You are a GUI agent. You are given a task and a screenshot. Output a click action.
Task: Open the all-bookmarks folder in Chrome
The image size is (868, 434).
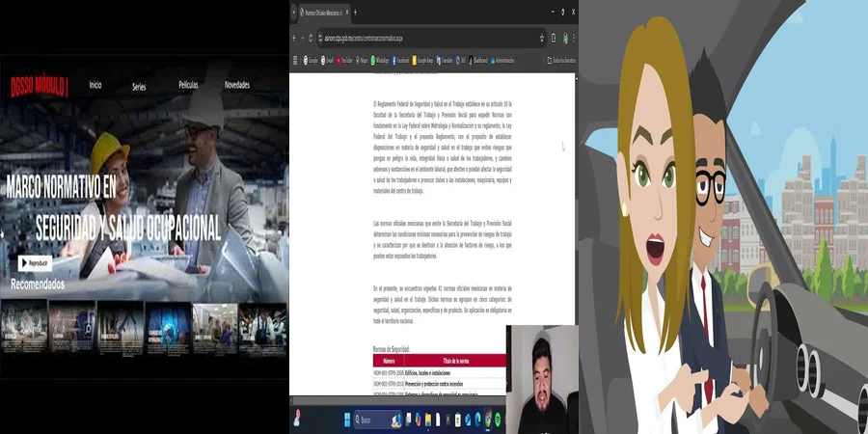tap(561, 61)
